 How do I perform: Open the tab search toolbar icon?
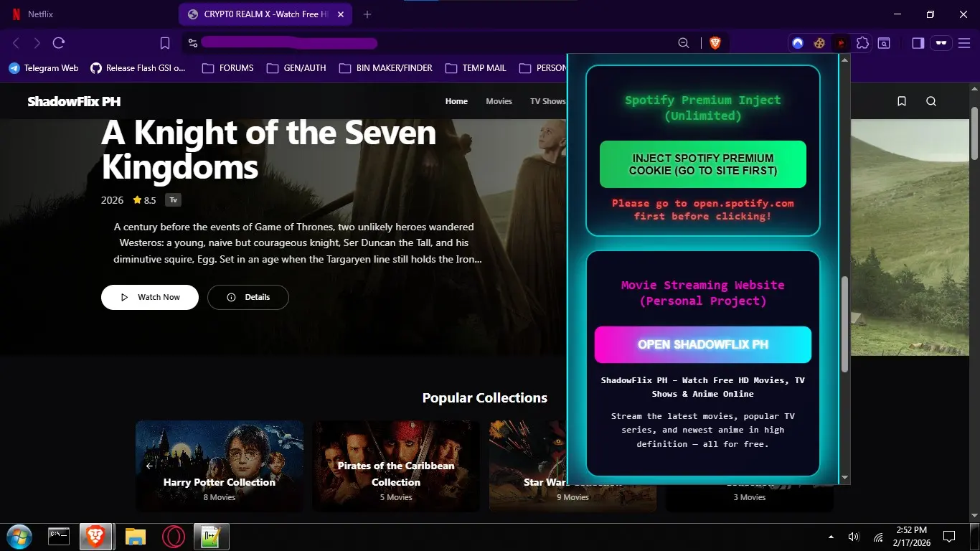click(x=884, y=43)
